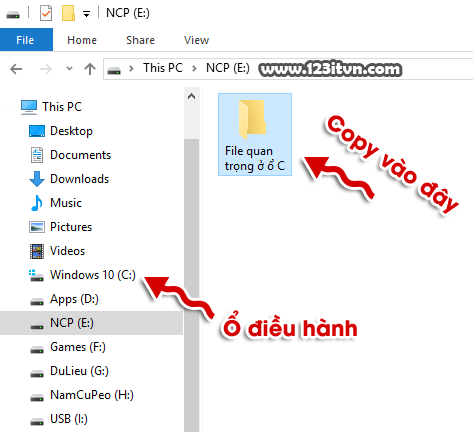Click the NamCuPeo (H:) drive icon
Image resolution: width=473 pixels, height=432 pixels.
(37, 398)
